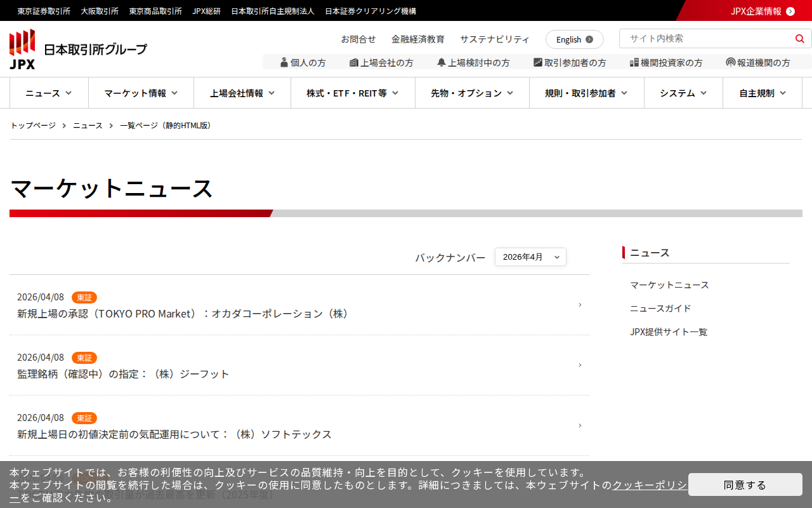Open the 初値決定前の気配運用 ソフトテックス headline
The width and height of the screenshot is (812, 508).
[x=174, y=434]
